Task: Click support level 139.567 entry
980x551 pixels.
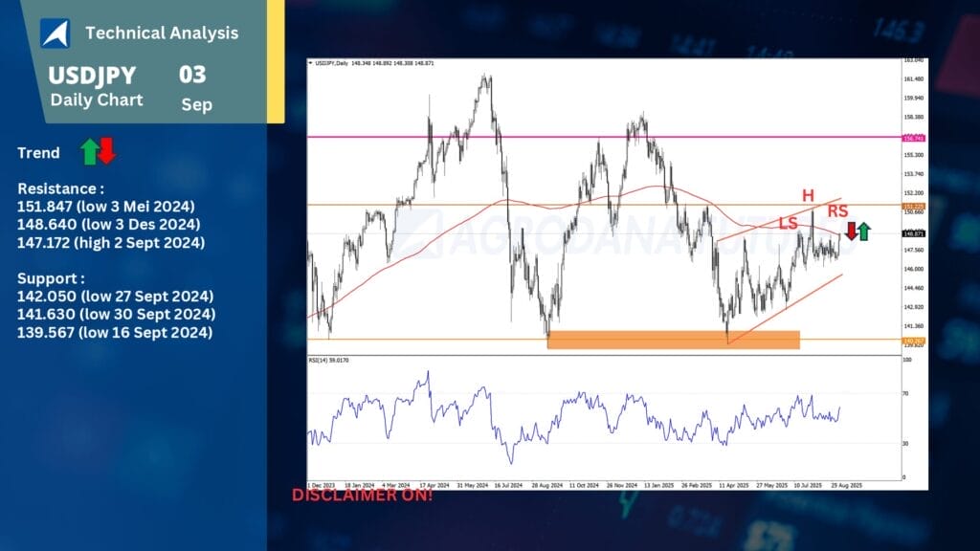Action: coord(115,332)
